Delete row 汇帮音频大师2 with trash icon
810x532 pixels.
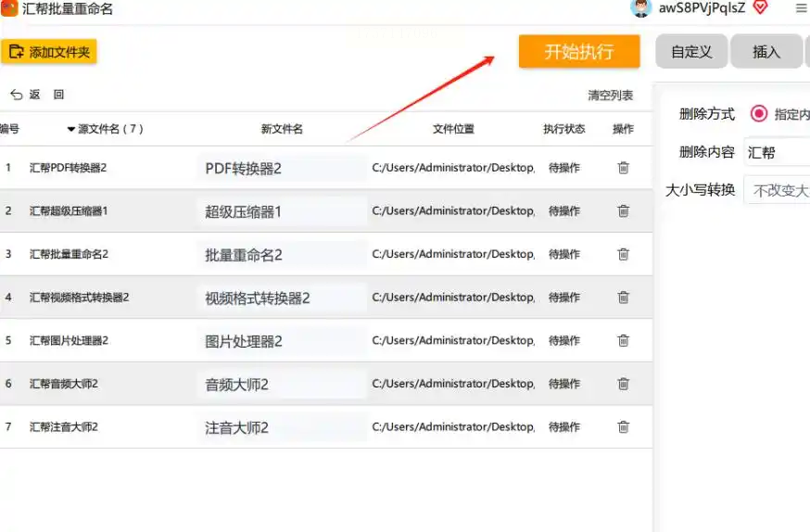(624, 384)
